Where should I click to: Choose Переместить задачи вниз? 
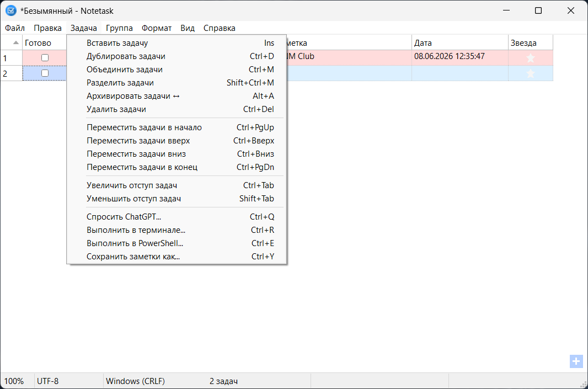pyautogui.click(x=177, y=154)
